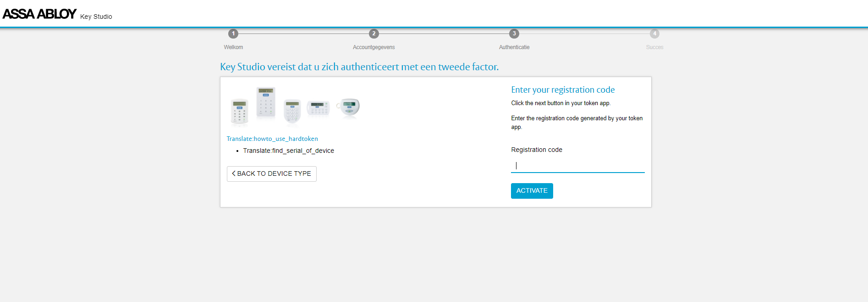The width and height of the screenshot is (868, 302).
Task: Go to the Welkom step label
Action: tap(233, 47)
